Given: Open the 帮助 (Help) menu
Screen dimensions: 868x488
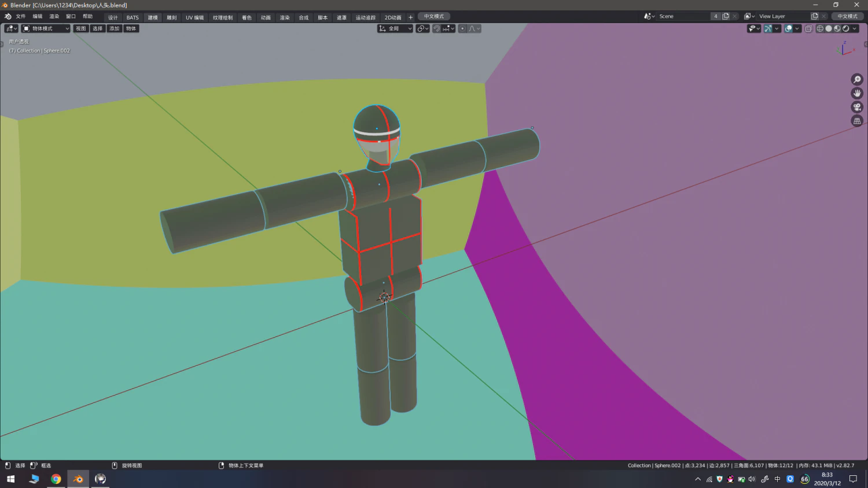Looking at the screenshot, I should pos(88,17).
